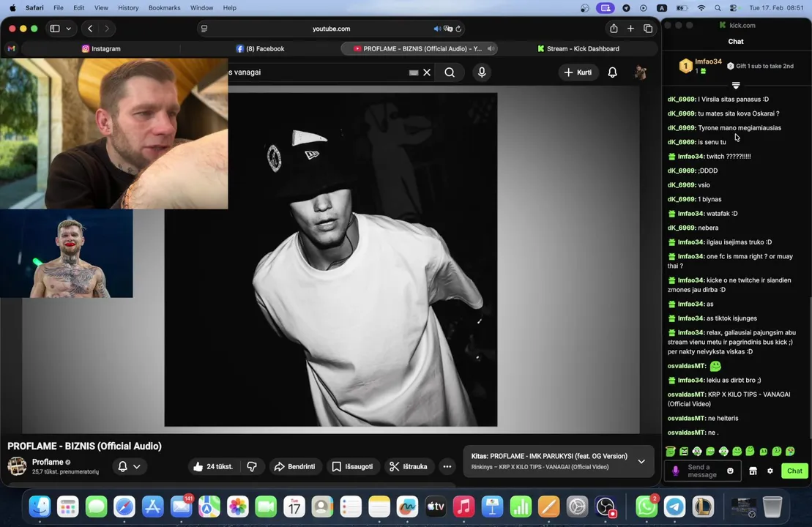Open the pinned Gmail tab

point(12,48)
